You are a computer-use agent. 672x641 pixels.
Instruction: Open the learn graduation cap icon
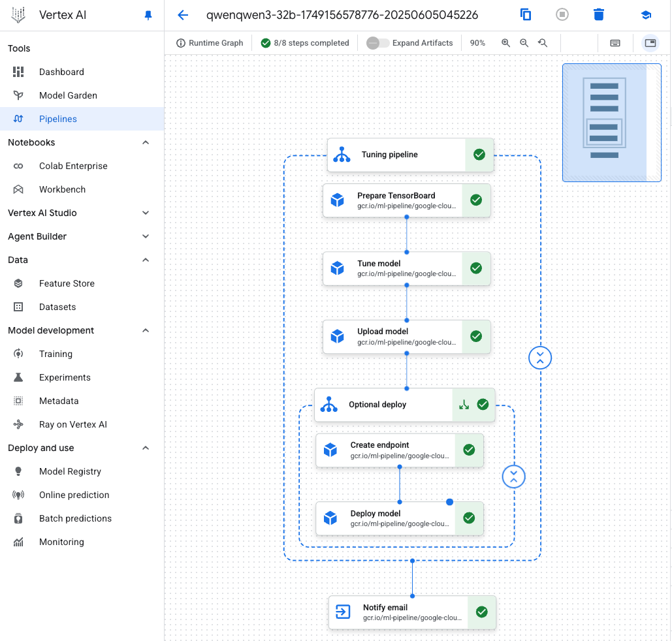[646, 15]
